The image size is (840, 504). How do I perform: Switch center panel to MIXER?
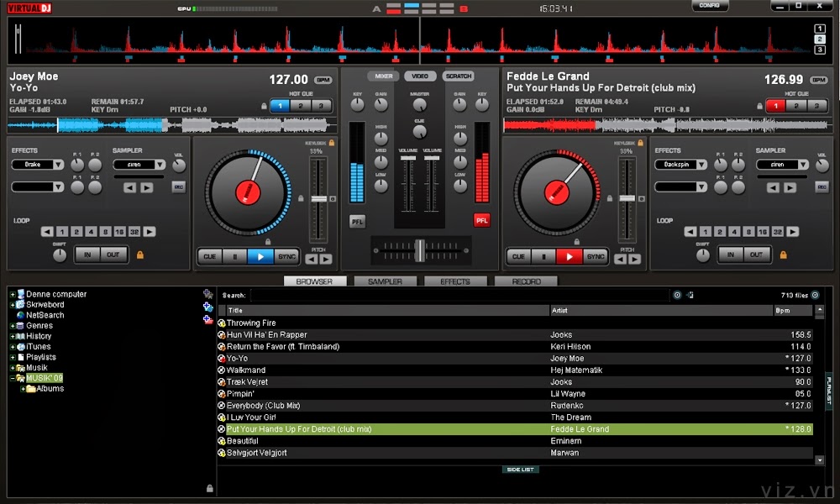[x=383, y=76]
